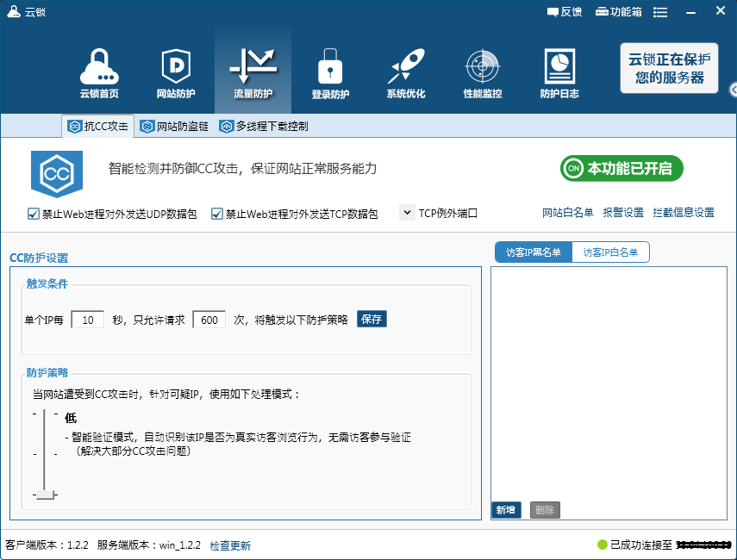Open the 网站白名单 link
Viewport: 737px width, 560px height.
point(567,213)
